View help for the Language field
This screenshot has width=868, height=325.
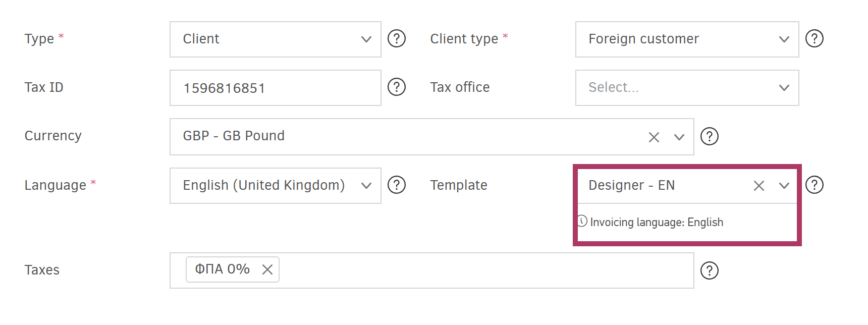pos(397,185)
